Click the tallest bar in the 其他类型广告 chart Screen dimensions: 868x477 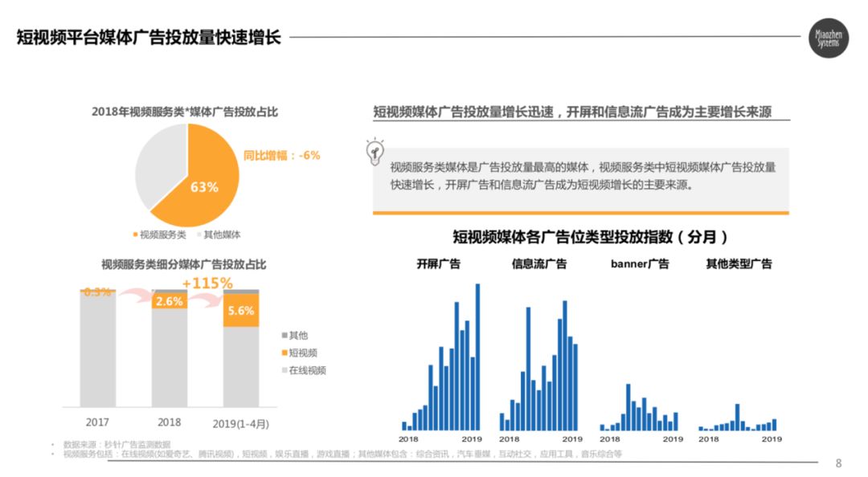coord(737,418)
